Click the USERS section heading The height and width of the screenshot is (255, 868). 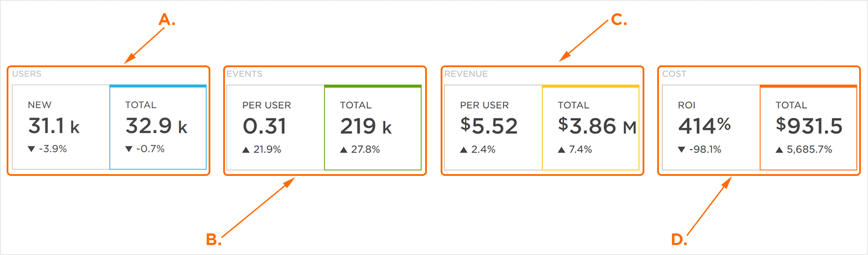tap(27, 74)
